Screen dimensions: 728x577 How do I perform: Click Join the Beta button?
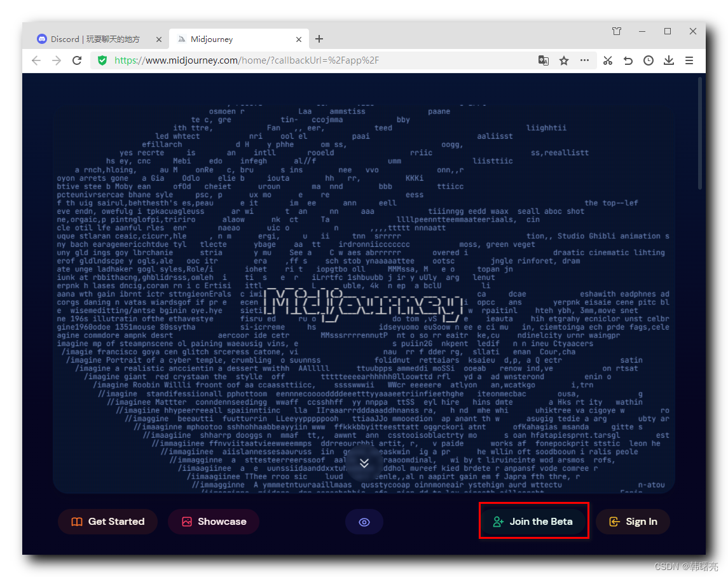click(533, 522)
